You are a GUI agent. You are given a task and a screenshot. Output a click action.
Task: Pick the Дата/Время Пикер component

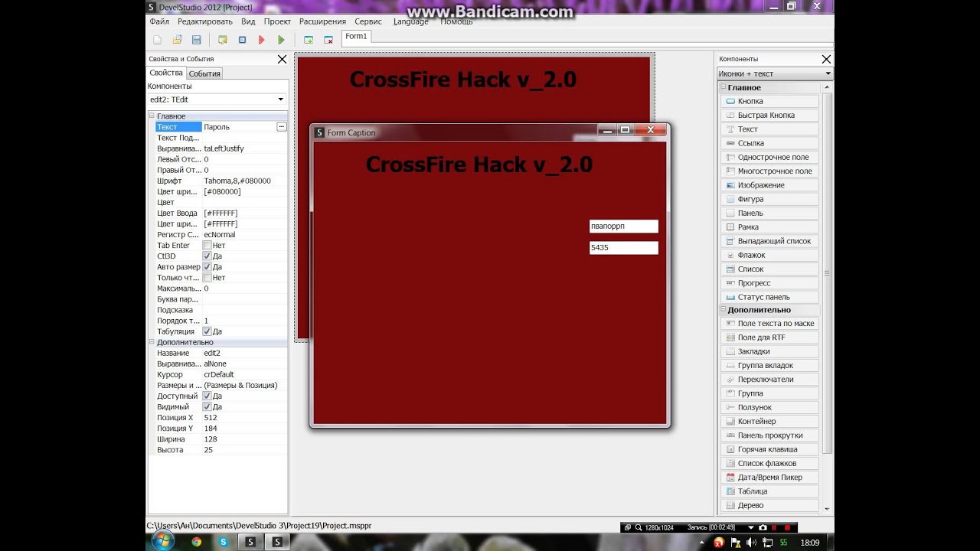tap(769, 477)
